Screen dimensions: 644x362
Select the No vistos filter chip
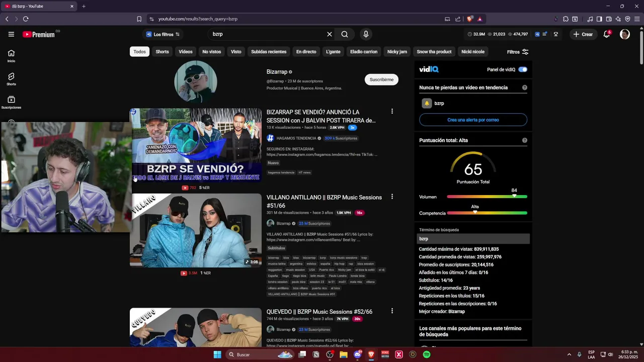coord(212,52)
